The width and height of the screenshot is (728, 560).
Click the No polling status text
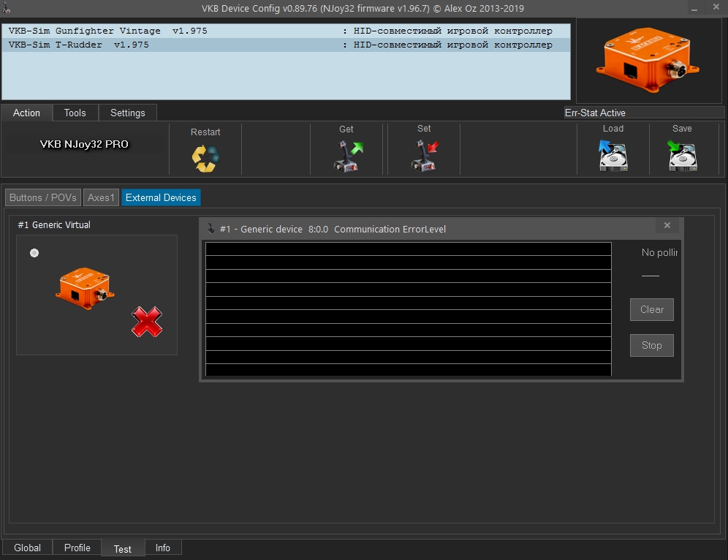[x=659, y=253]
